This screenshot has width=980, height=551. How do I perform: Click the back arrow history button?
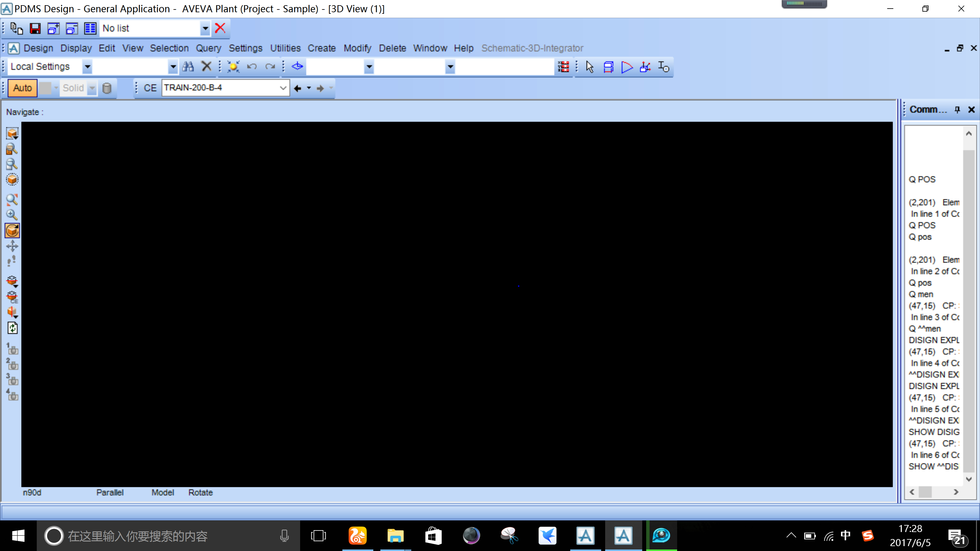[297, 88]
